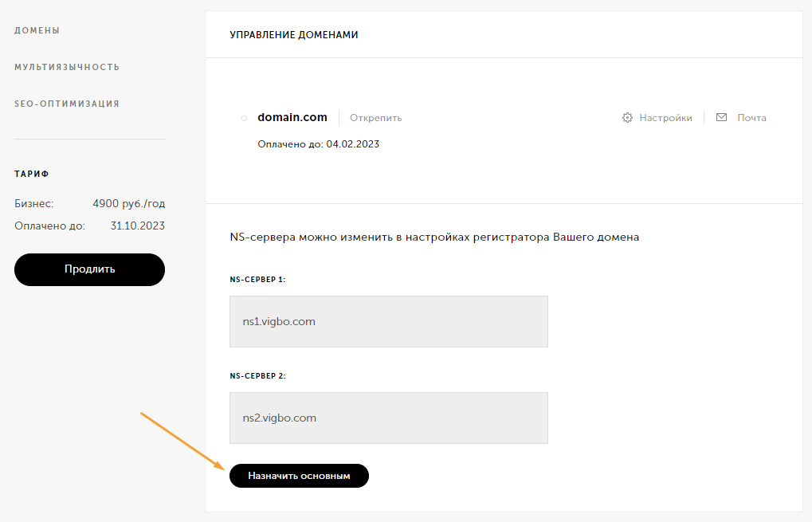Image resolution: width=812 pixels, height=522 pixels.
Task: Switch to the SEO-ОПТИМИЗАЦИЯ sidebar section
Action: 67,104
